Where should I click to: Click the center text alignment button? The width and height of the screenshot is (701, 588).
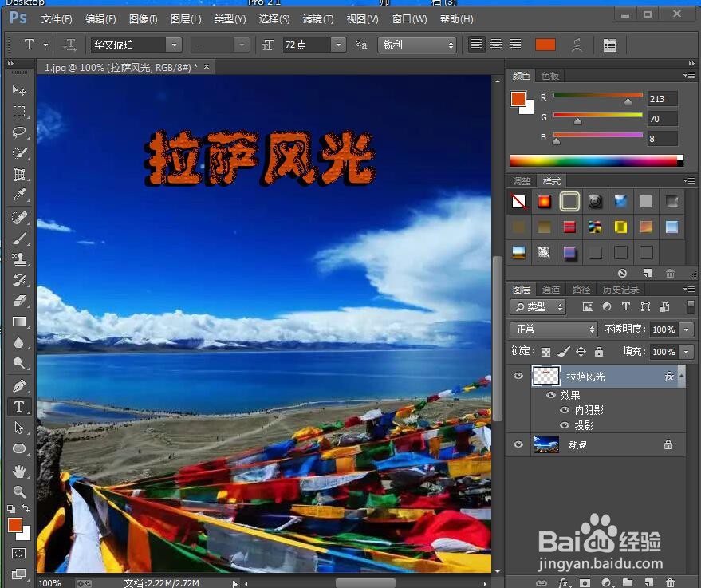tap(494, 45)
